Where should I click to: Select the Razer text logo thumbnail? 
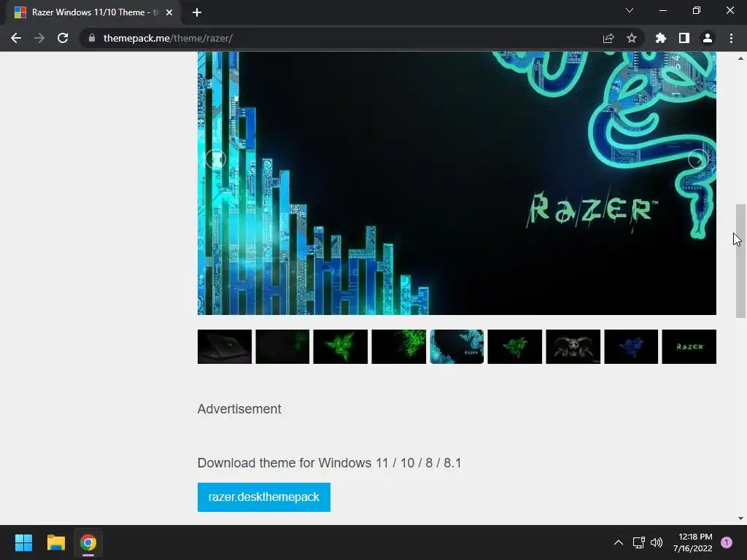click(x=689, y=346)
